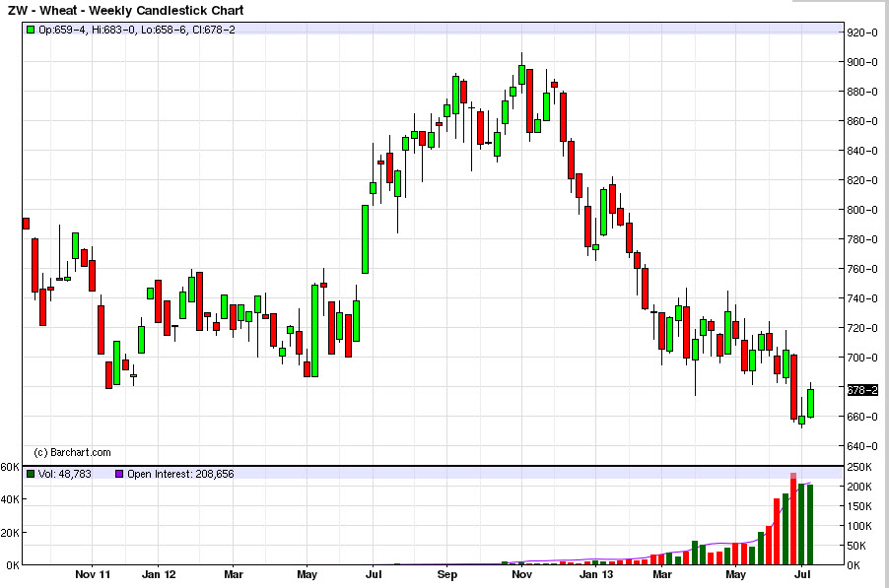Click the 40K volume axis label

pyautogui.click(x=10, y=499)
